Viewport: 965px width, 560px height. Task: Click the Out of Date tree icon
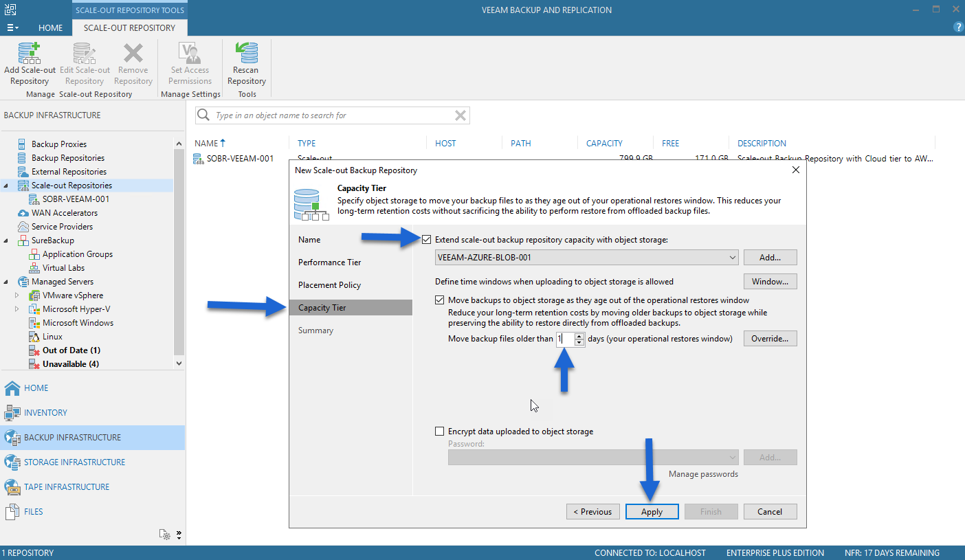pyautogui.click(x=34, y=350)
